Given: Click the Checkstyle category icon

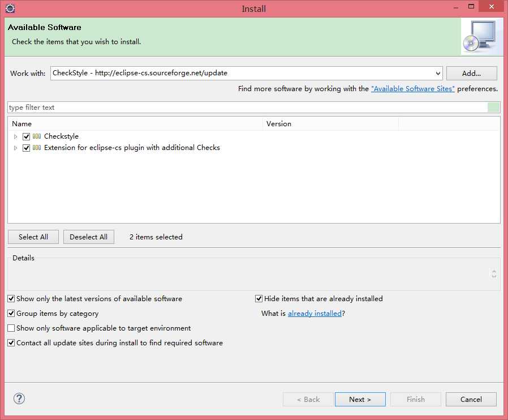Looking at the screenshot, I should pyautogui.click(x=37, y=136).
